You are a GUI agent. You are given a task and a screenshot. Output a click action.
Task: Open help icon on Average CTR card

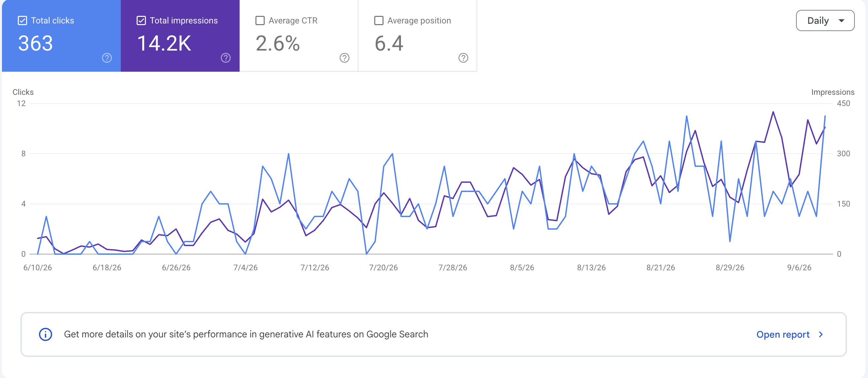coord(344,58)
